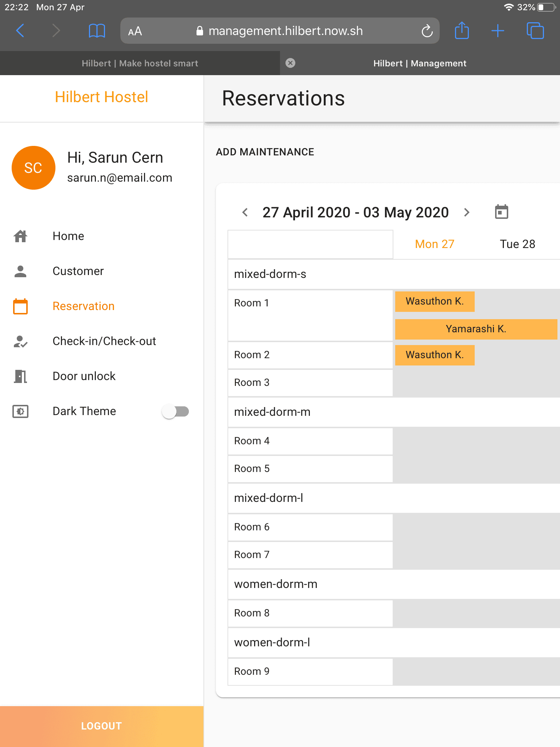Viewport: 560px width, 747px height.
Task: Select the 'Hilbert | Management' tab
Action: (420, 63)
